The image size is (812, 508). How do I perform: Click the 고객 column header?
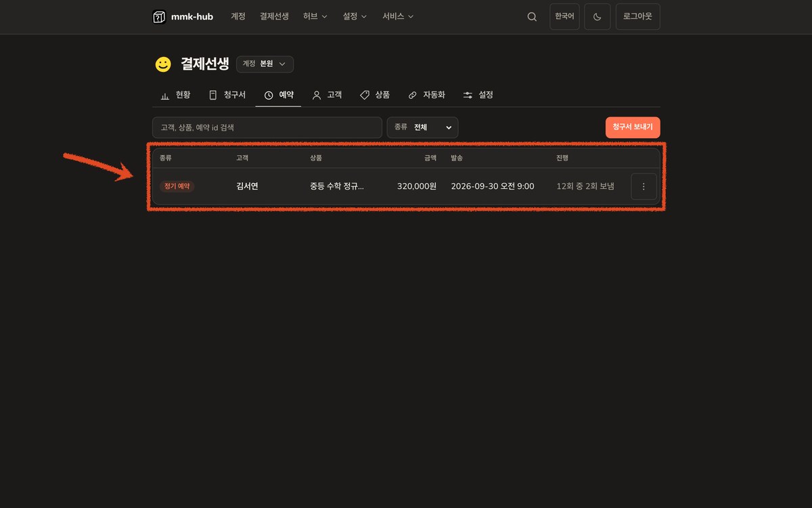click(x=242, y=158)
